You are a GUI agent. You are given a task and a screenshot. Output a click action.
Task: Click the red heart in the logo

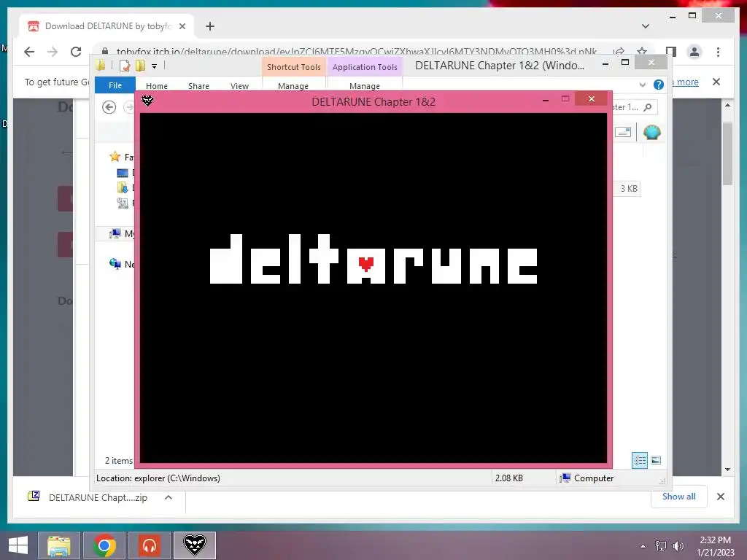(366, 264)
